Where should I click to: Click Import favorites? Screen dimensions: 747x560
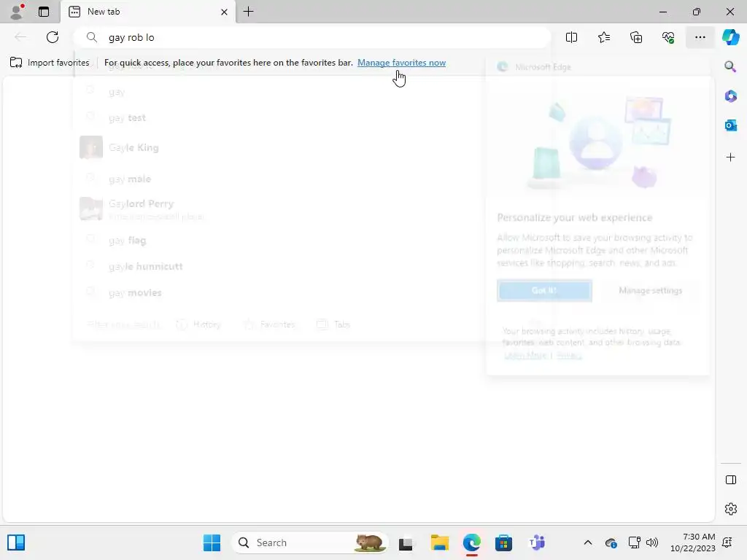coord(50,63)
